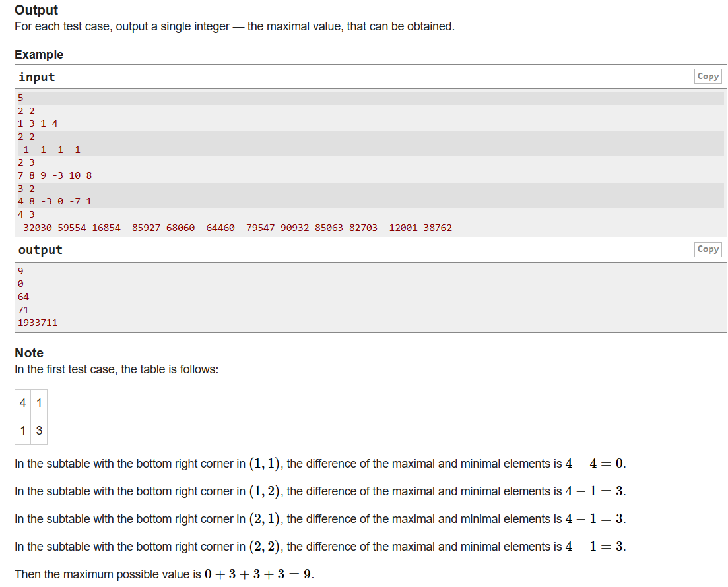Click input line "-1 -1 -1 -1"

click(49, 150)
